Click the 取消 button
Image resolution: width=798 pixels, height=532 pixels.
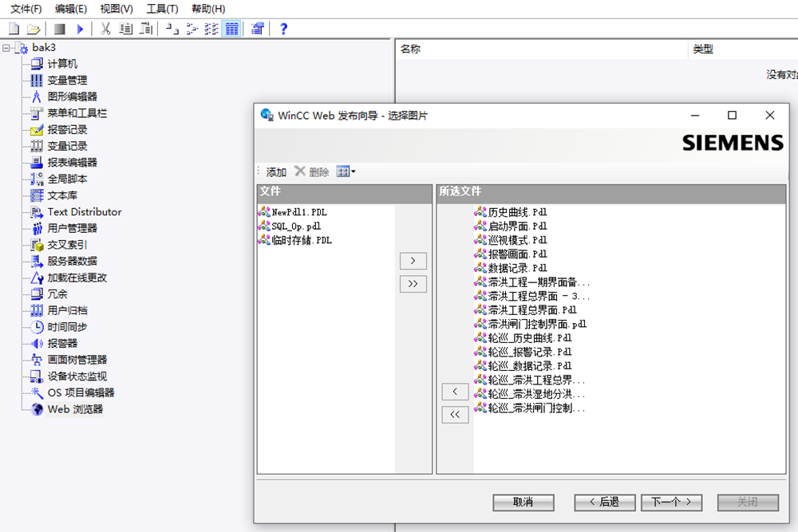coord(523,502)
